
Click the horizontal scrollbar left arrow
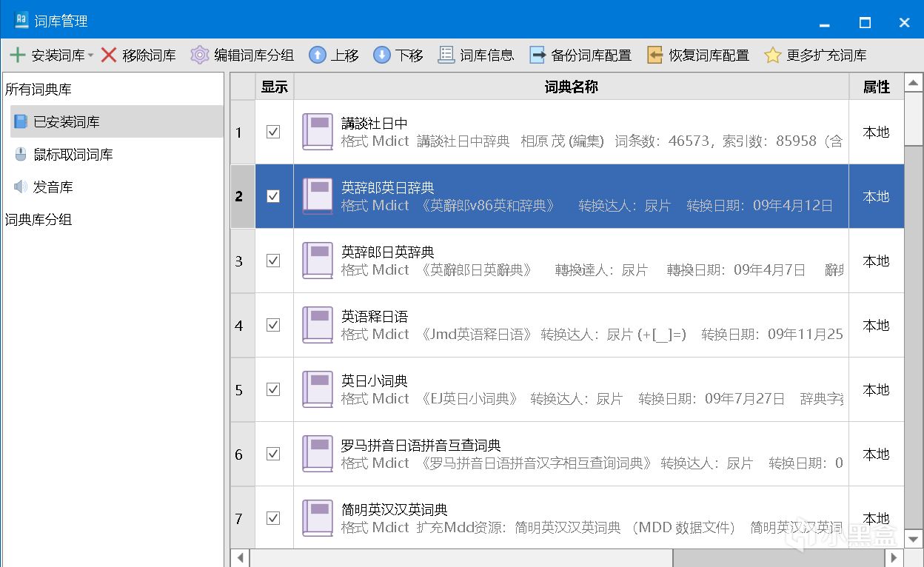click(x=239, y=558)
